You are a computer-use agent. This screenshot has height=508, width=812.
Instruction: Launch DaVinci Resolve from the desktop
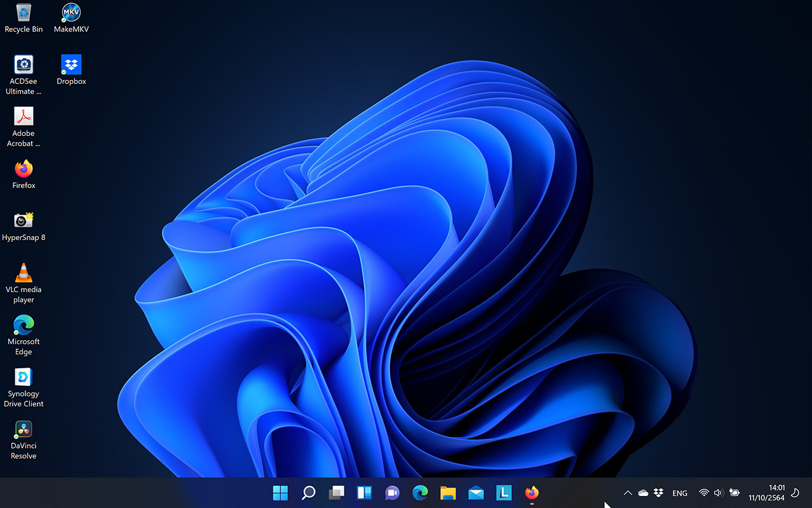pyautogui.click(x=23, y=430)
